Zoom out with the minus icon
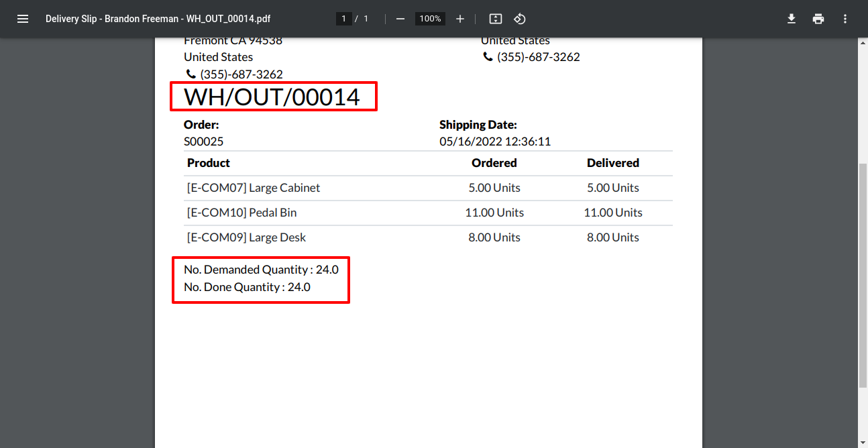This screenshot has height=448, width=868. click(x=400, y=19)
